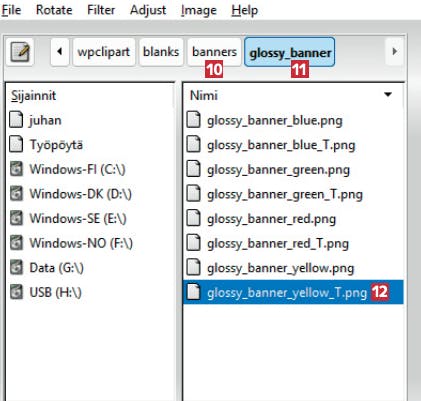The width and height of the screenshot is (421, 401).
Task: Click the glossy_banner path button
Action: click(290, 52)
